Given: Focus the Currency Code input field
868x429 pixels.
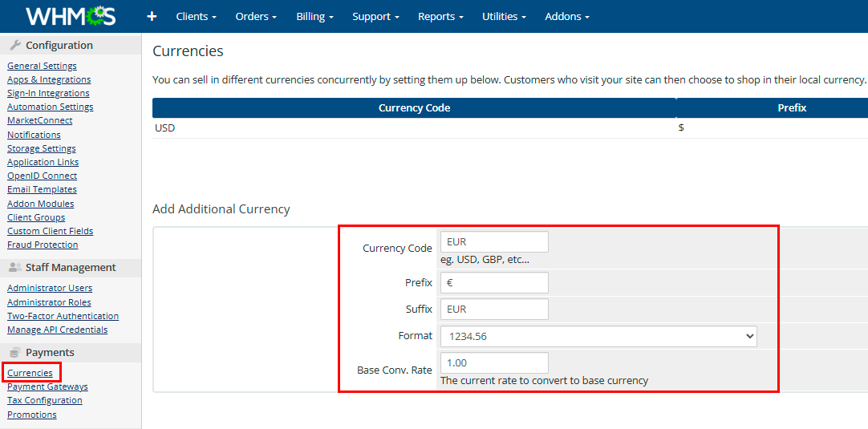Looking at the screenshot, I should click(x=494, y=241).
